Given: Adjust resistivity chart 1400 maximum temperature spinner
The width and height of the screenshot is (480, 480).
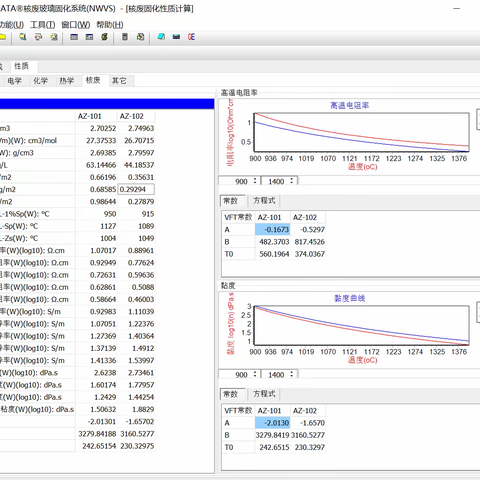Looking at the screenshot, I should tap(292, 181).
